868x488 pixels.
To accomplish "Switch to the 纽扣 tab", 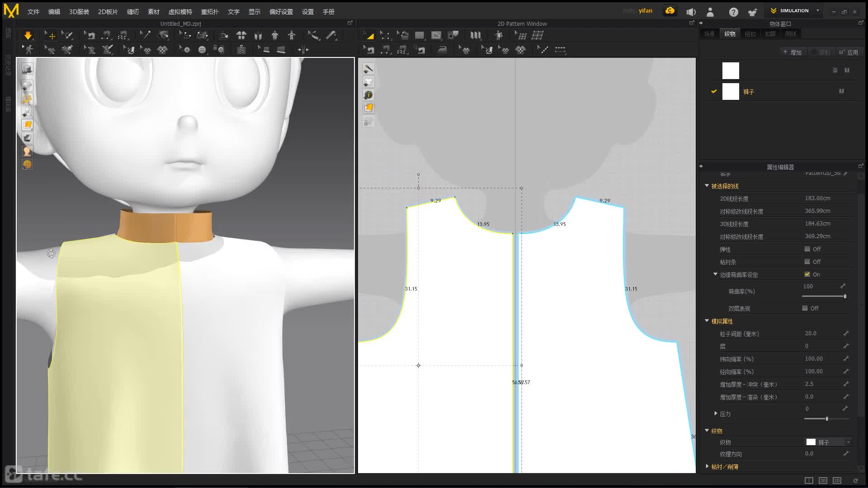I will (x=750, y=34).
